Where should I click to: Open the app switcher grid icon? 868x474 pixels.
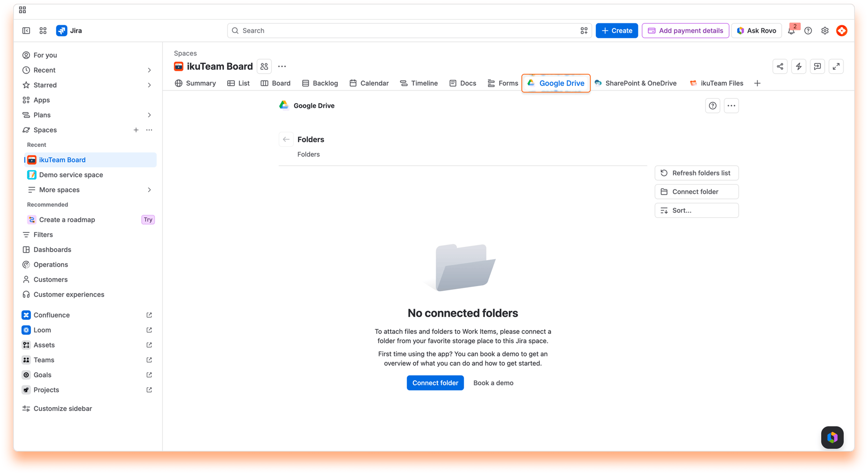(x=43, y=30)
